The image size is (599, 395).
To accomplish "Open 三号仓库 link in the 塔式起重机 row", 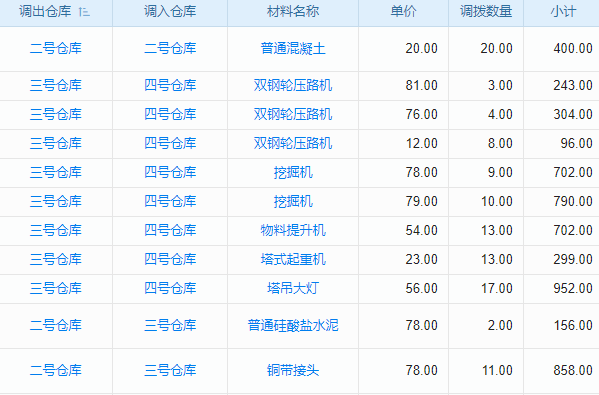I will coord(56,259).
